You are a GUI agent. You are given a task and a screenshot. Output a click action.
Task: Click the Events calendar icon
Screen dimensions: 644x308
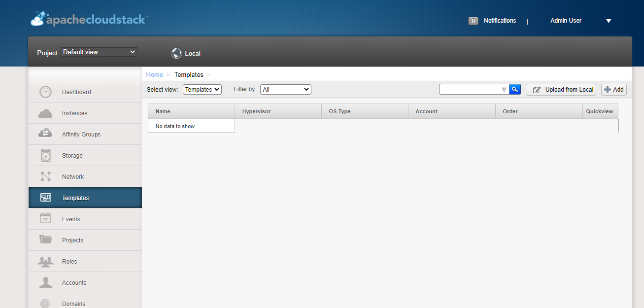click(45, 218)
